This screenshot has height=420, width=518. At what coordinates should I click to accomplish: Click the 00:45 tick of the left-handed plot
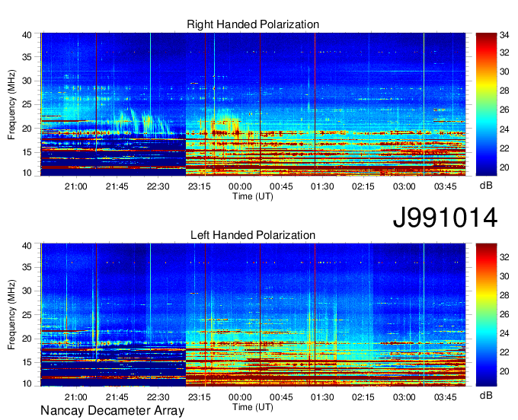281,397
